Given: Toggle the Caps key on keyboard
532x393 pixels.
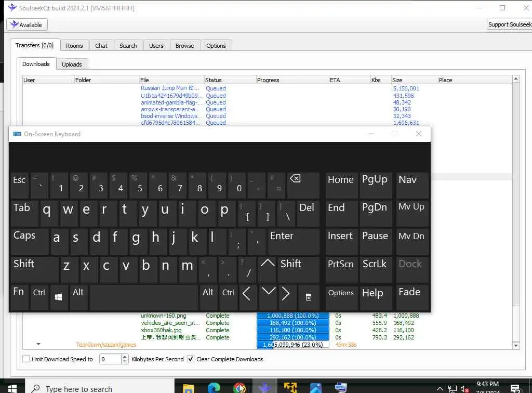Looking at the screenshot, I should 30,241.
